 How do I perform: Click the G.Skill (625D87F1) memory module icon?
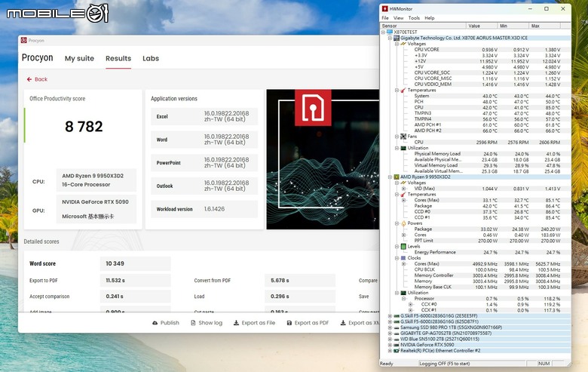coord(397,321)
